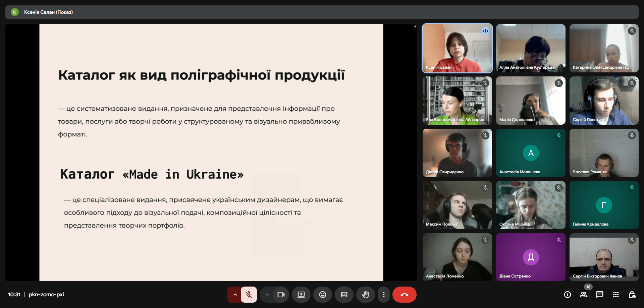644x308 pixels.
Task: Open the activities grid icon
Action: pyautogui.click(x=615, y=295)
